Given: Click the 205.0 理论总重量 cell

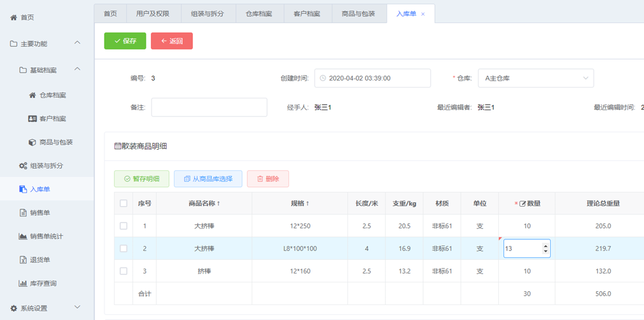Looking at the screenshot, I should pyautogui.click(x=603, y=226).
